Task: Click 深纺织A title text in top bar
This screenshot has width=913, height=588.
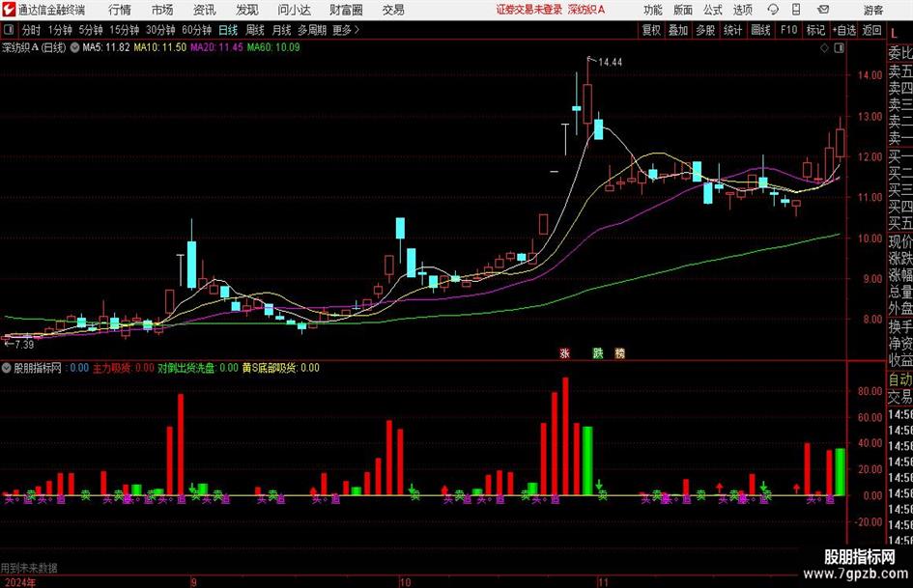Action: coord(585,10)
